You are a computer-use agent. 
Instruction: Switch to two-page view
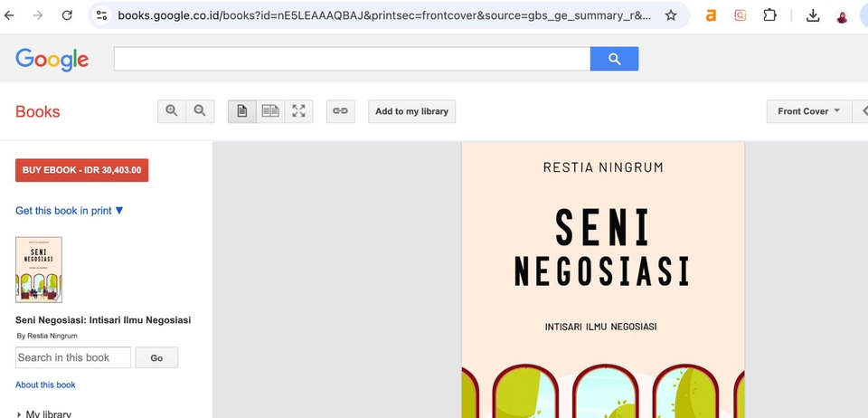click(270, 111)
